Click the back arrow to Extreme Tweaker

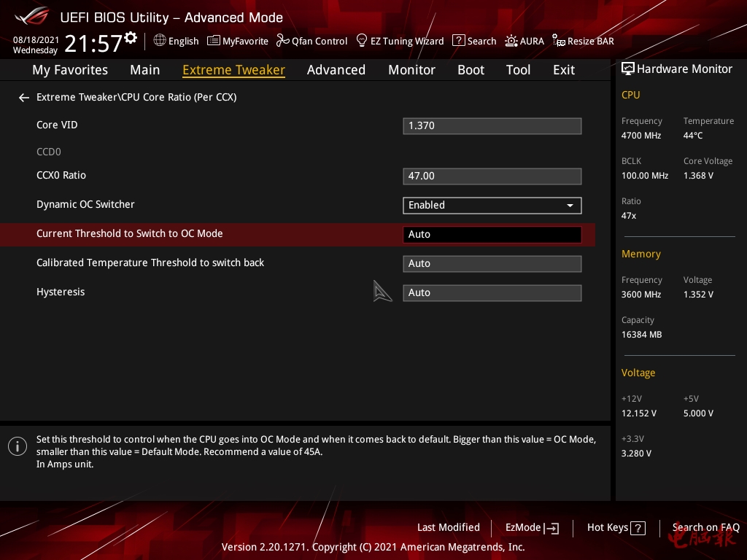24,98
